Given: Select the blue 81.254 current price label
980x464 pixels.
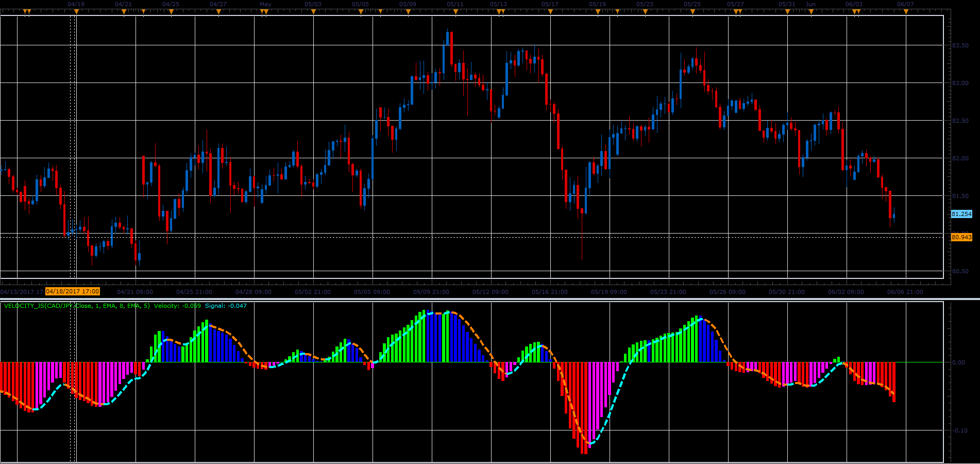Looking at the screenshot, I should [x=961, y=214].
